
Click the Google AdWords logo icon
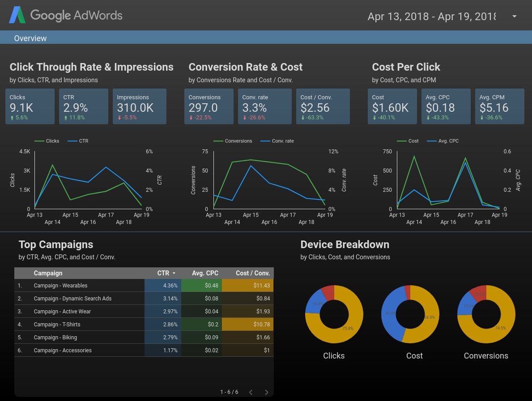click(17, 15)
